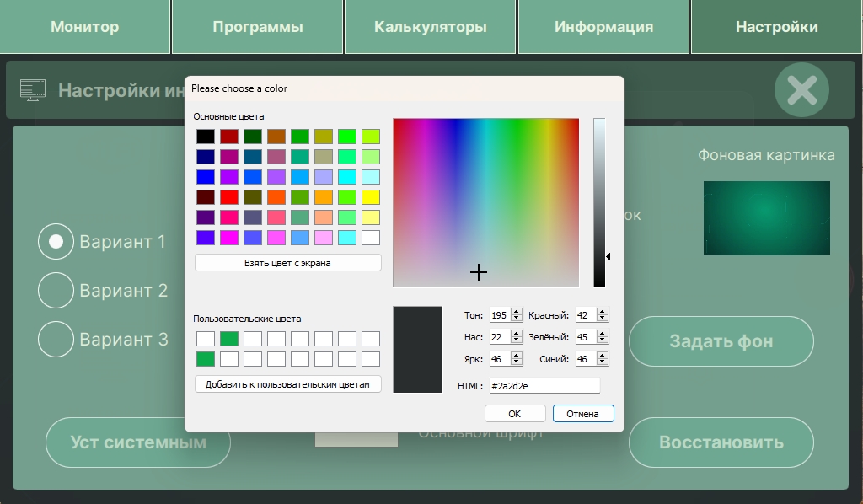Decrease the Тон value with down arrow
The image size is (863, 504).
click(517, 319)
